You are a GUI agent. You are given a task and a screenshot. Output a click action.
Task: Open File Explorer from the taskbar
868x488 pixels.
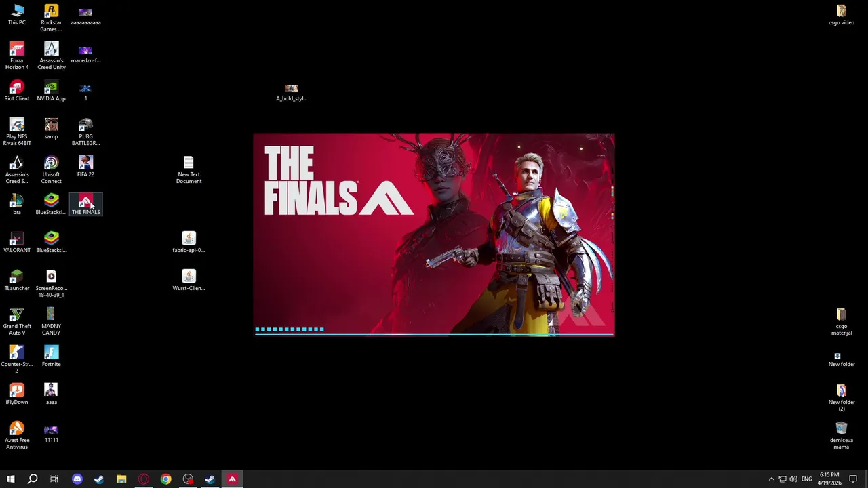[121, 479]
